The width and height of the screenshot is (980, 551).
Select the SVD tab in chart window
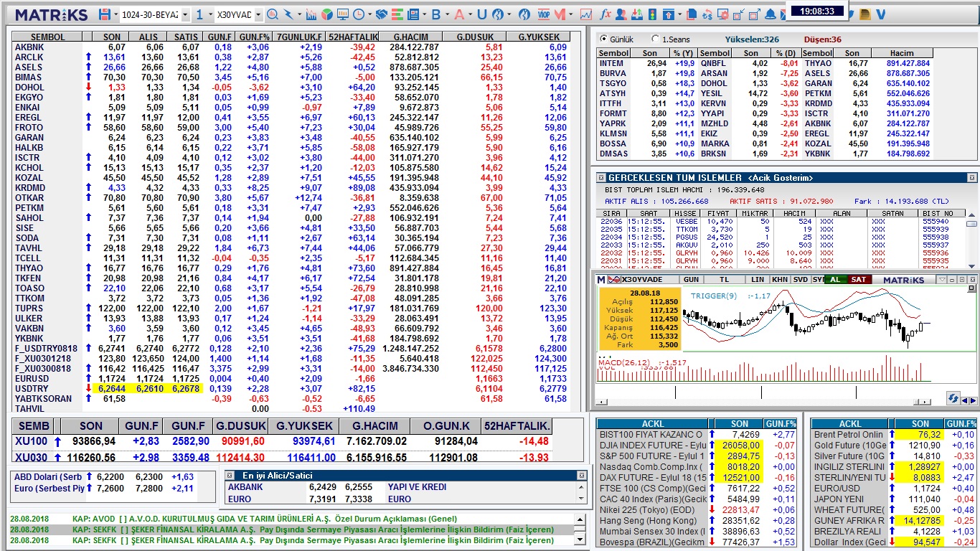click(x=801, y=280)
